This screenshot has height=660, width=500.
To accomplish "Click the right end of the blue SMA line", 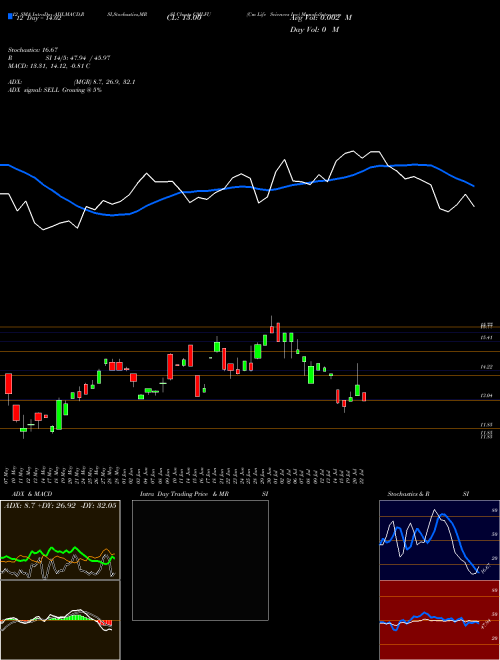I will point(474,186).
